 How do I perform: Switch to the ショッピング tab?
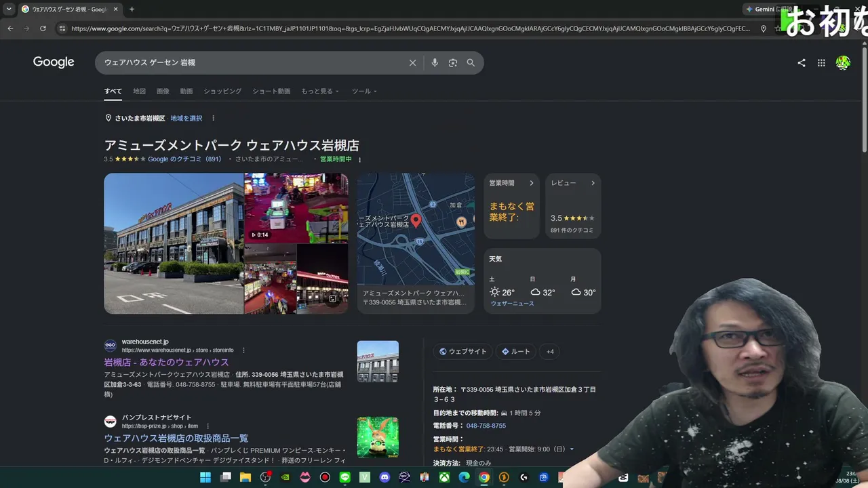222,91
